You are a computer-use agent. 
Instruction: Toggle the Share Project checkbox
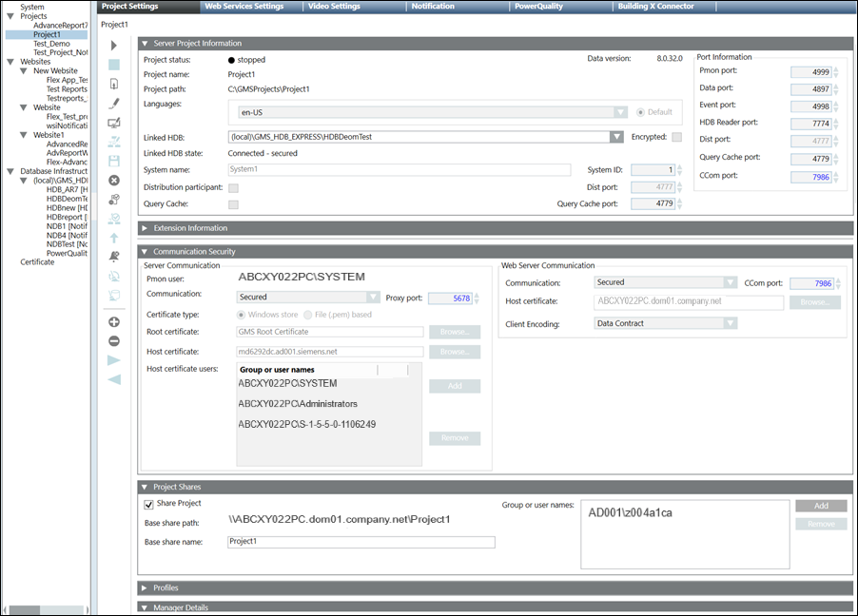click(x=148, y=504)
